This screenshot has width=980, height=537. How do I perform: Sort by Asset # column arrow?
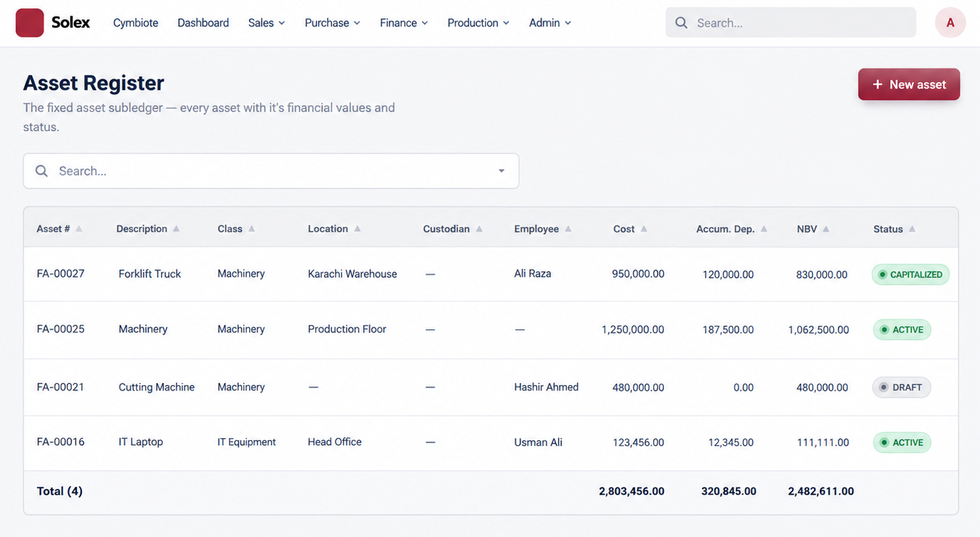[x=79, y=229]
